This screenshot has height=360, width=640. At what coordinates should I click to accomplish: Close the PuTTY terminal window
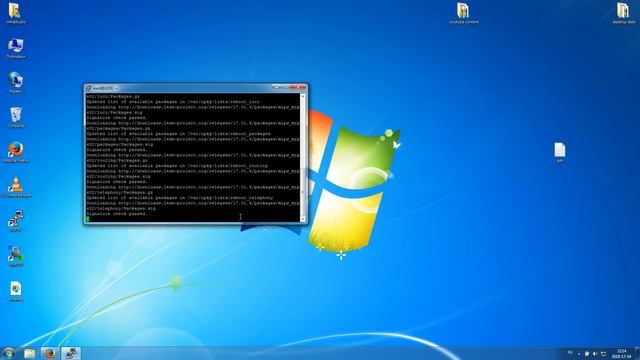coord(298,87)
